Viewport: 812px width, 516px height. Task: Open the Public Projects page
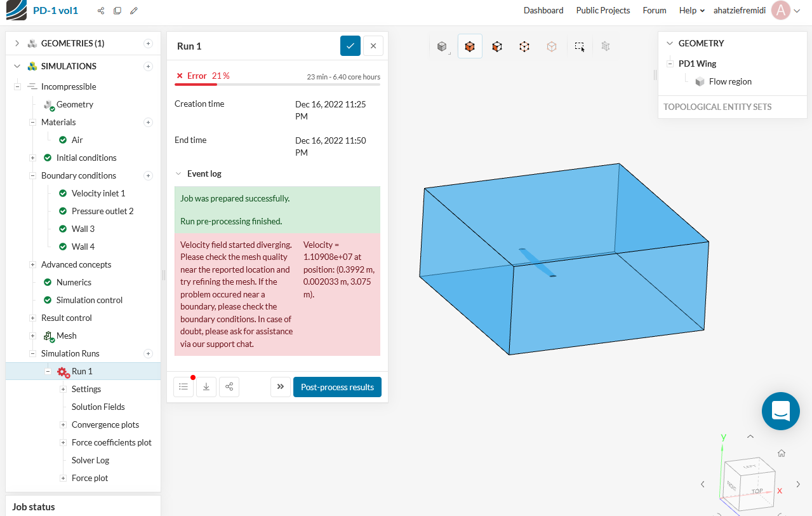(602, 10)
